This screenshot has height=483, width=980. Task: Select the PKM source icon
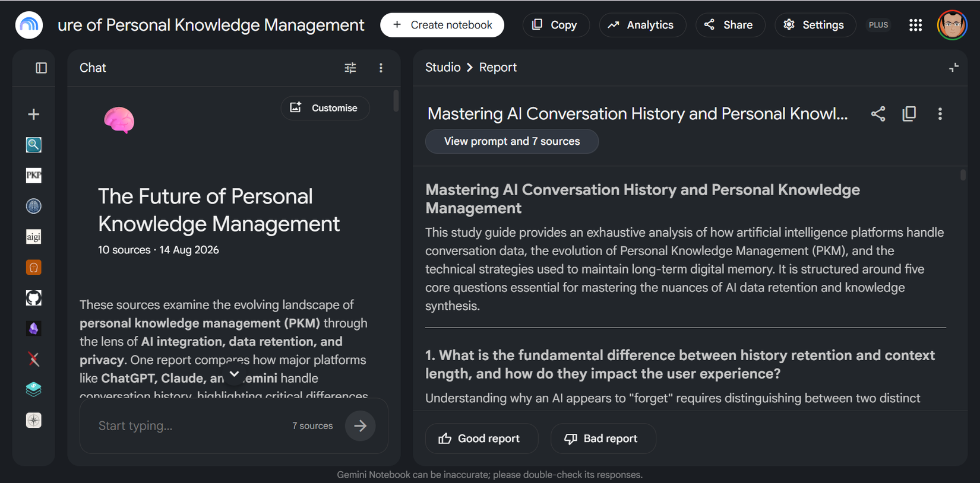pyautogui.click(x=34, y=175)
